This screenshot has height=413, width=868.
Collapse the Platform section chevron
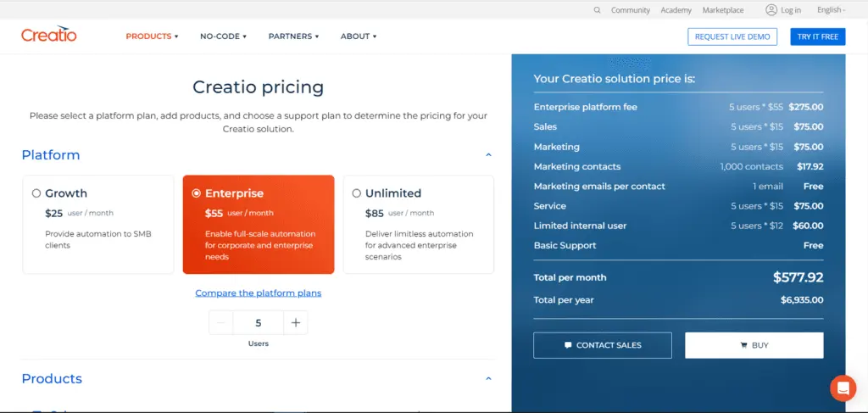[x=488, y=155]
